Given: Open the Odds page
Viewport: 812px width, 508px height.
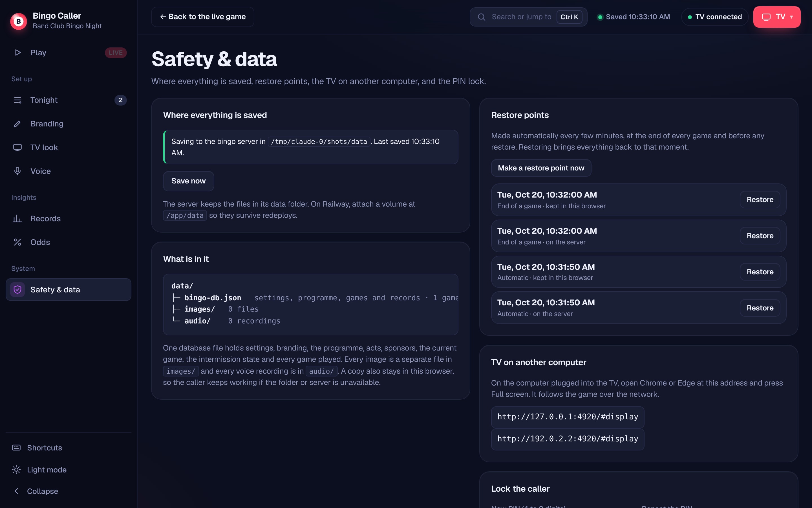Looking at the screenshot, I should pyautogui.click(x=69, y=242).
